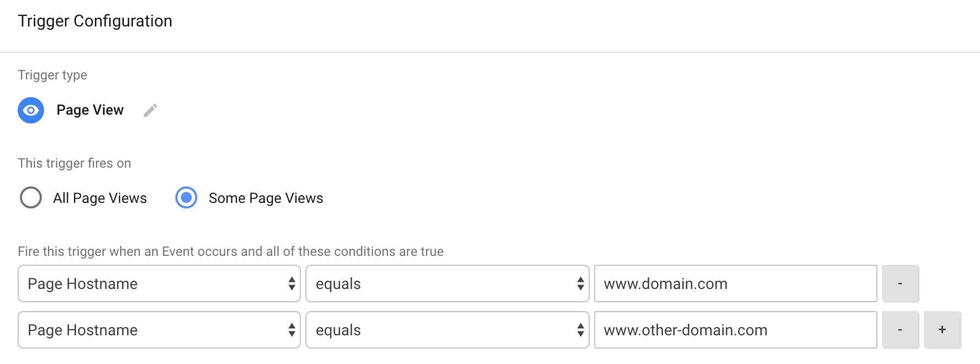Screen dimensions: 980x364
Task: Click arrows on first Page Hostname select
Action: [292, 283]
